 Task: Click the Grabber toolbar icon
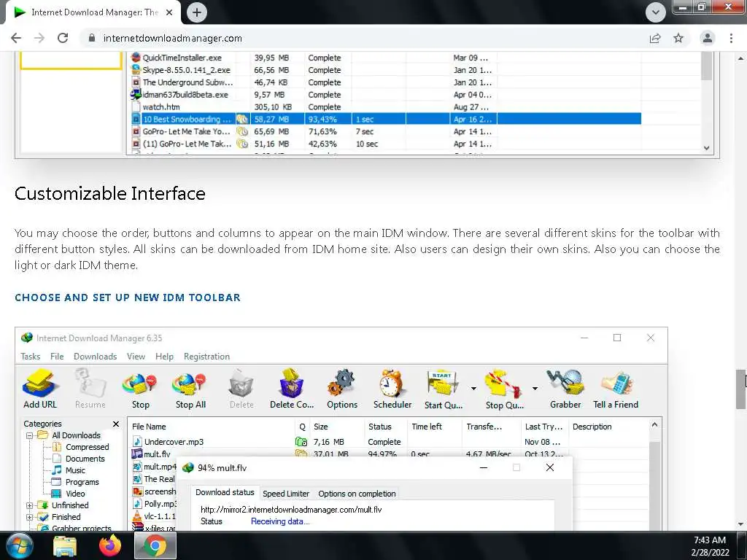pyautogui.click(x=565, y=388)
